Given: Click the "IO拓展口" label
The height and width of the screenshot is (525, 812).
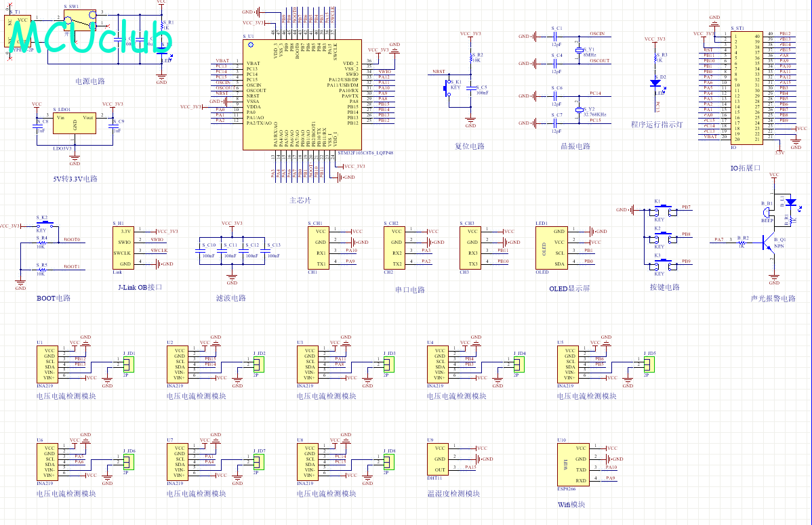Looking at the screenshot, I should [x=746, y=168].
